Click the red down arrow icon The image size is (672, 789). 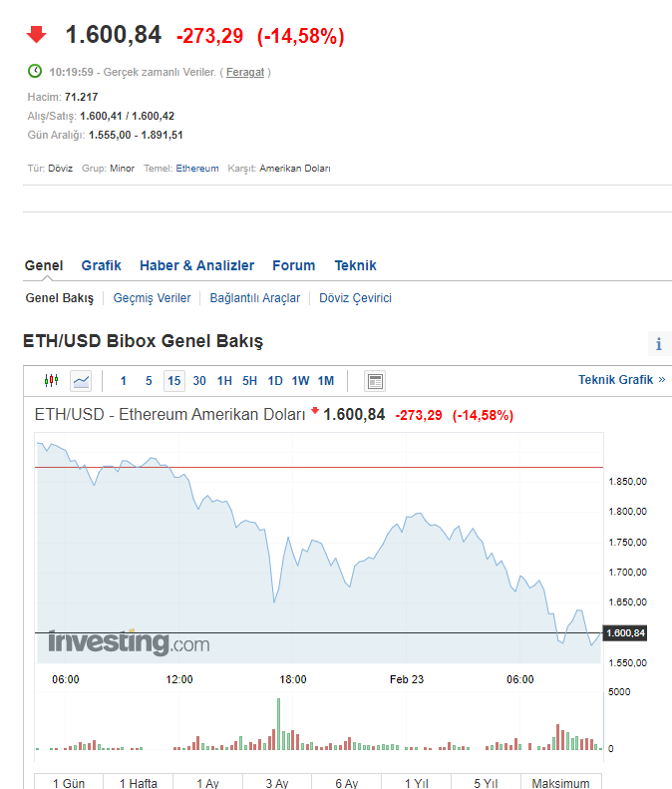37,35
